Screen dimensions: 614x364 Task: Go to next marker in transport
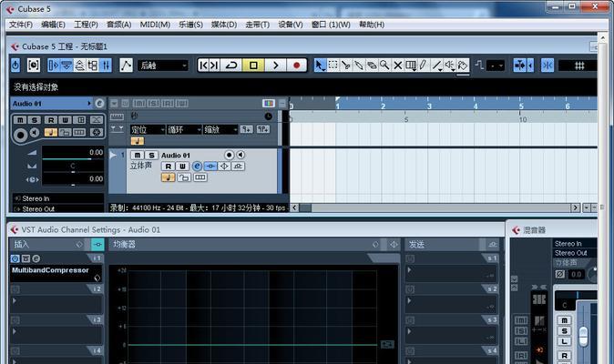click(214, 65)
